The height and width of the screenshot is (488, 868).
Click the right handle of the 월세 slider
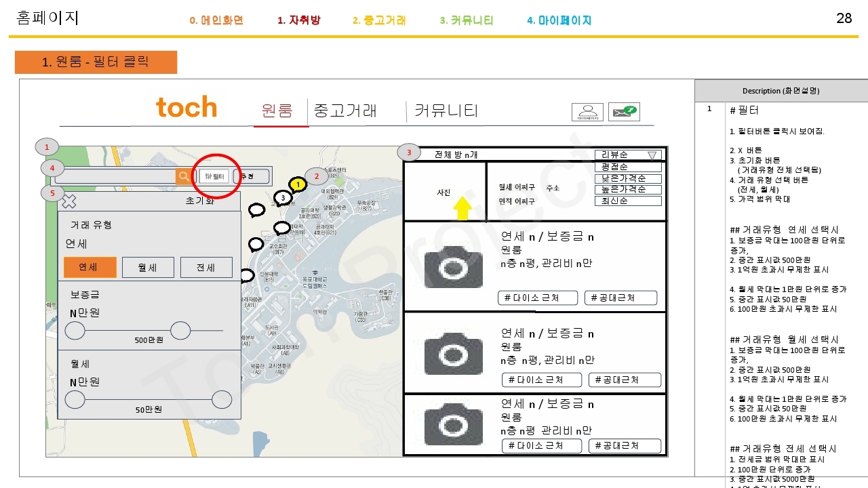[222, 400]
